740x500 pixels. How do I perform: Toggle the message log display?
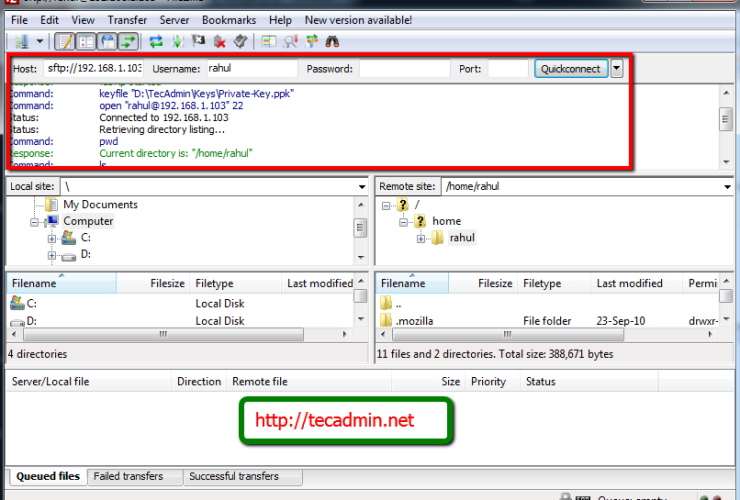click(65, 42)
